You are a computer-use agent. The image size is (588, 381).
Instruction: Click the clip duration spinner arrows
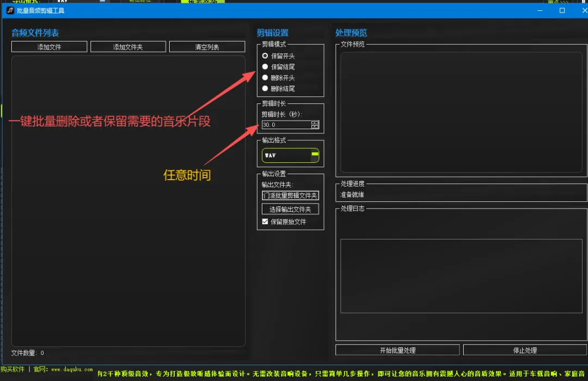pos(315,125)
